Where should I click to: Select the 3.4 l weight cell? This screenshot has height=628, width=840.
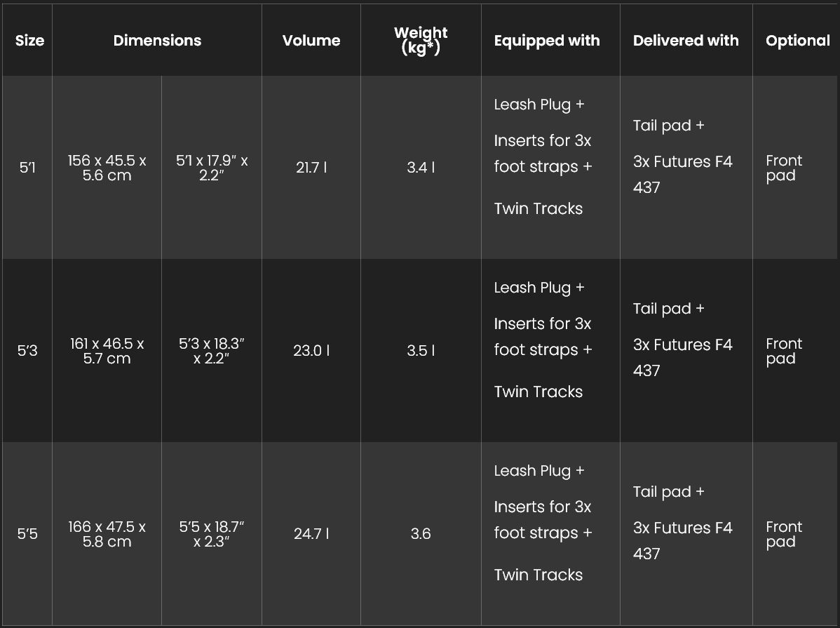click(421, 167)
